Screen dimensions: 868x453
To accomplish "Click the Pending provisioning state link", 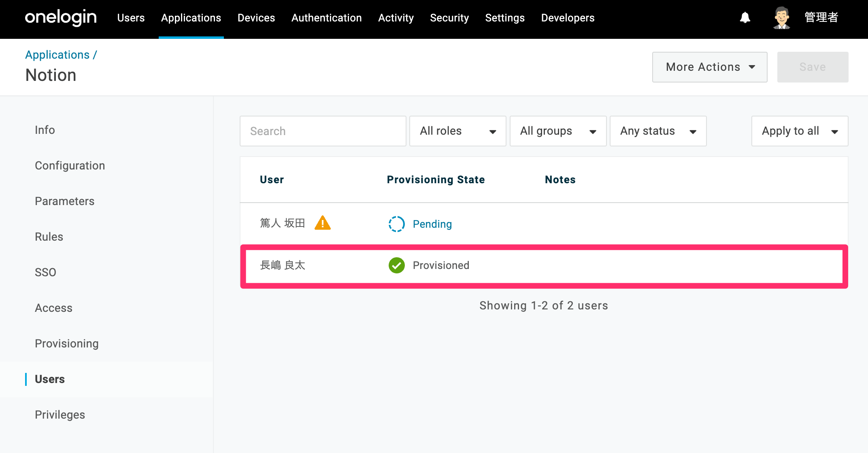I will click(x=432, y=224).
